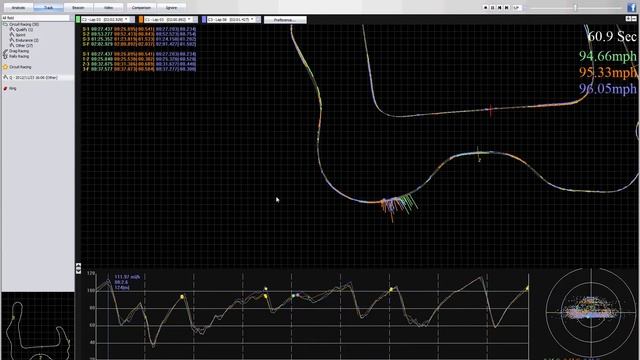Click the track overview minimap thumbnail
Viewport: 640px width, 360px height.
(x=38, y=326)
